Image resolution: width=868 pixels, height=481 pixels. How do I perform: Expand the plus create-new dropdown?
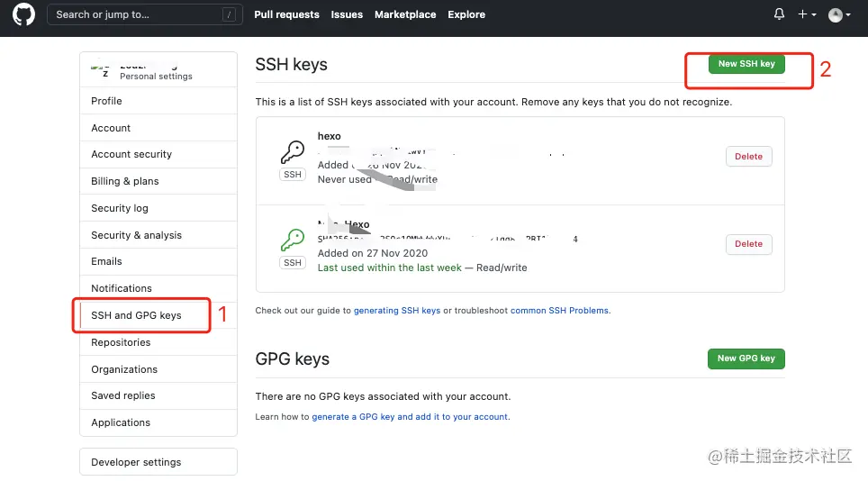(x=807, y=14)
